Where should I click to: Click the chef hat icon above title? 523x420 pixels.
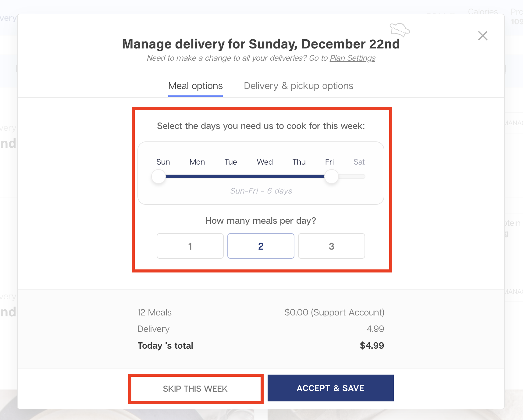400,30
